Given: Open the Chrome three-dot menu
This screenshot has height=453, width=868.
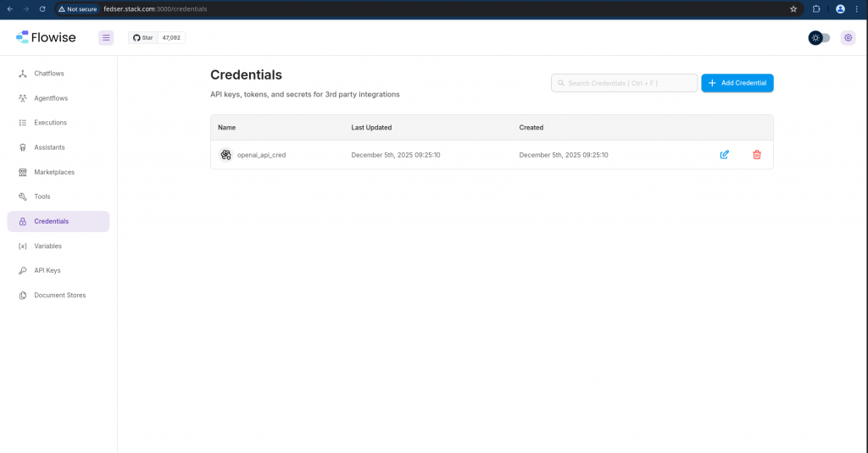Looking at the screenshot, I should (x=857, y=8).
